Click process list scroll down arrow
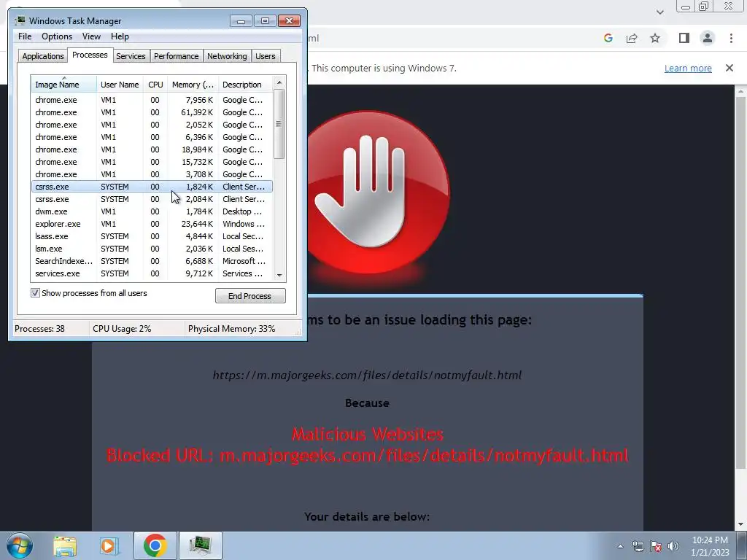The width and height of the screenshot is (747, 560). [x=279, y=275]
